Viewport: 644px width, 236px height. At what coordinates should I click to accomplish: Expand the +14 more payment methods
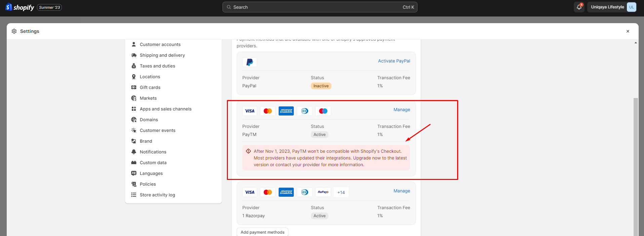(341, 192)
